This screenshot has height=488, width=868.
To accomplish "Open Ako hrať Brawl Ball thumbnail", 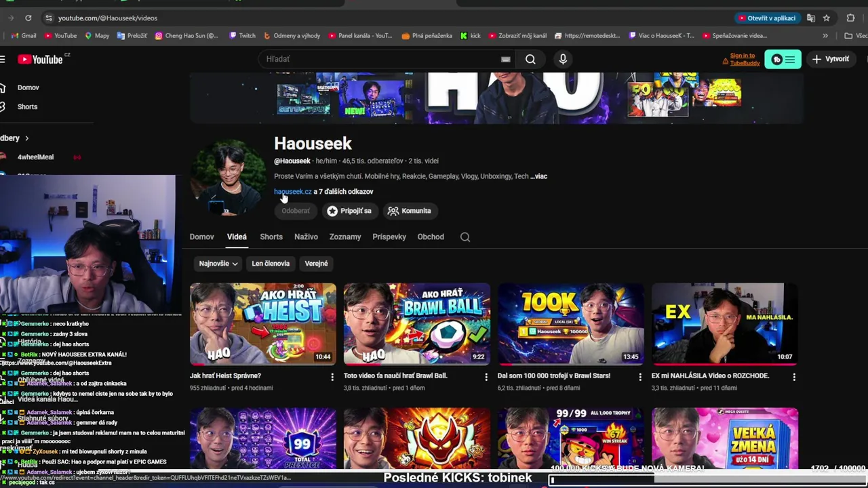I will click(416, 324).
